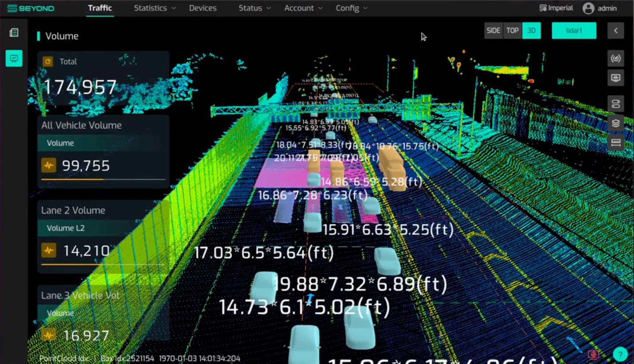Viewport: 634px width, 364px height.
Task: Click the All Vehicle Volume progress bar
Action: coord(103,179)
